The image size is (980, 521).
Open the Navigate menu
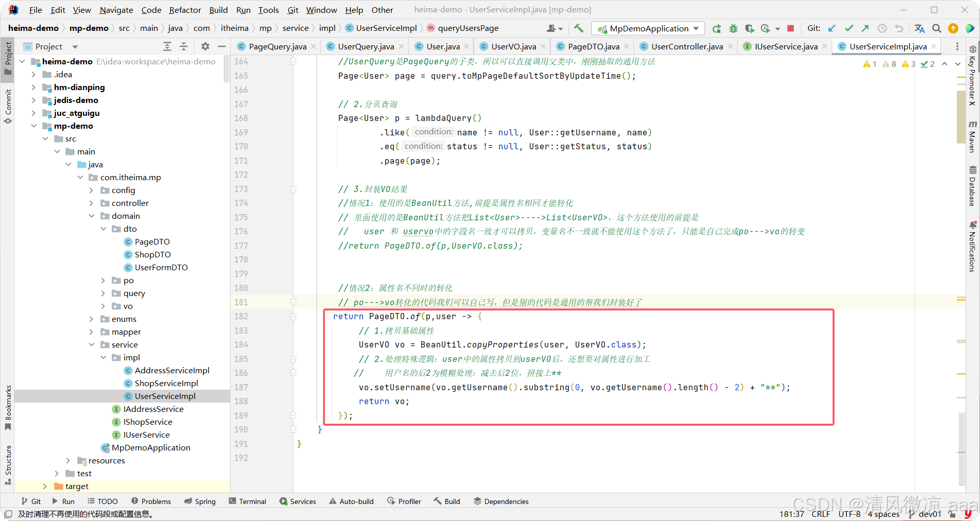click(116, 10)
